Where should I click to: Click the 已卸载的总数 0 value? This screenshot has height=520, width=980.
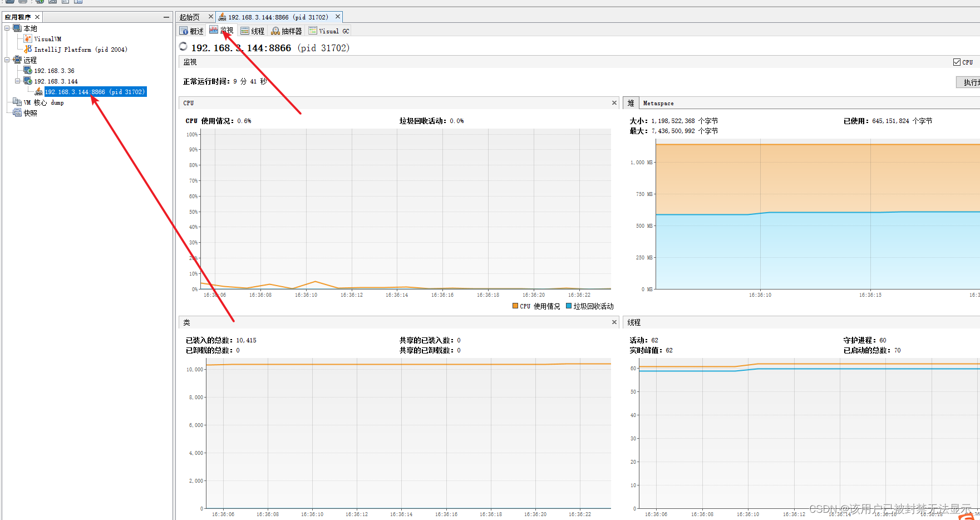(x=238, y=350)
